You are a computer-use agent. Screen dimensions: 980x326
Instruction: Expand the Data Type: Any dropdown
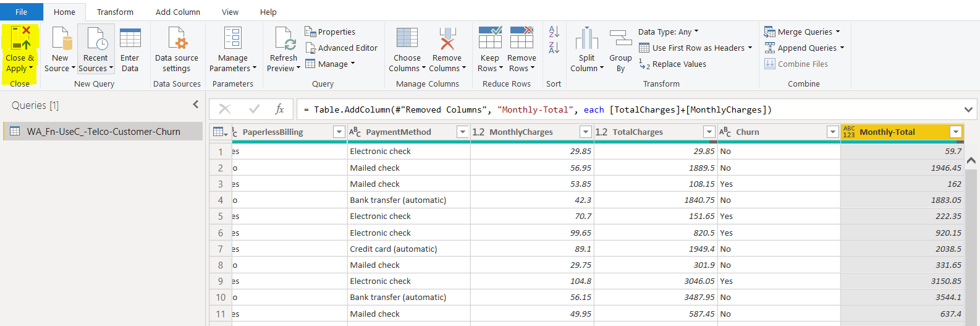[668, 32]
